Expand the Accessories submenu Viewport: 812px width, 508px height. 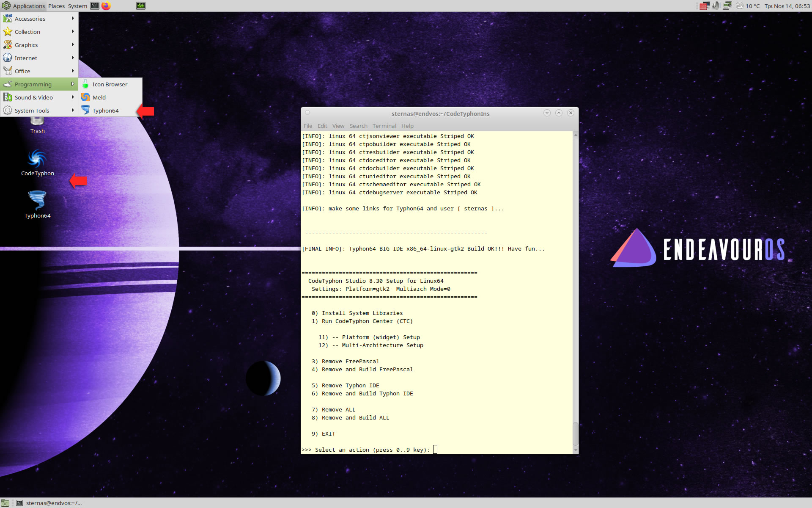[x=39, y=19]
